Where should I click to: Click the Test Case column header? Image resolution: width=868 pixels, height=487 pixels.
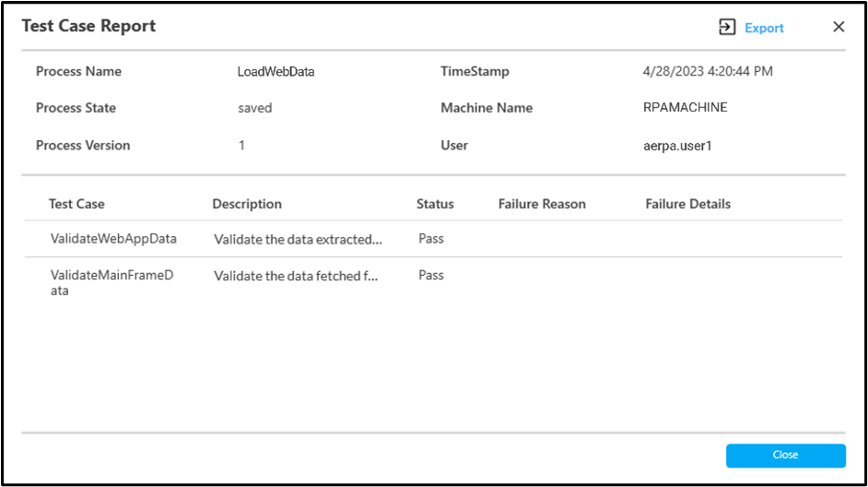tap(76, 204)
